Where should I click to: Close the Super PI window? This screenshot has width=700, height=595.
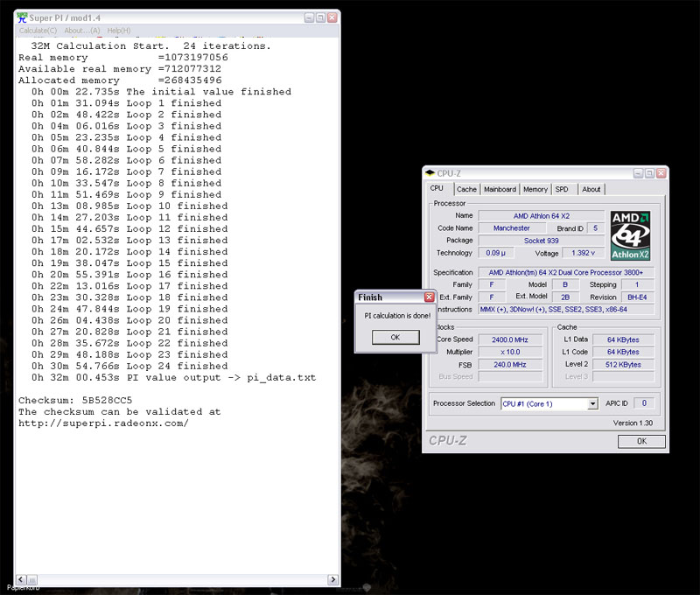tap(332, 17)
